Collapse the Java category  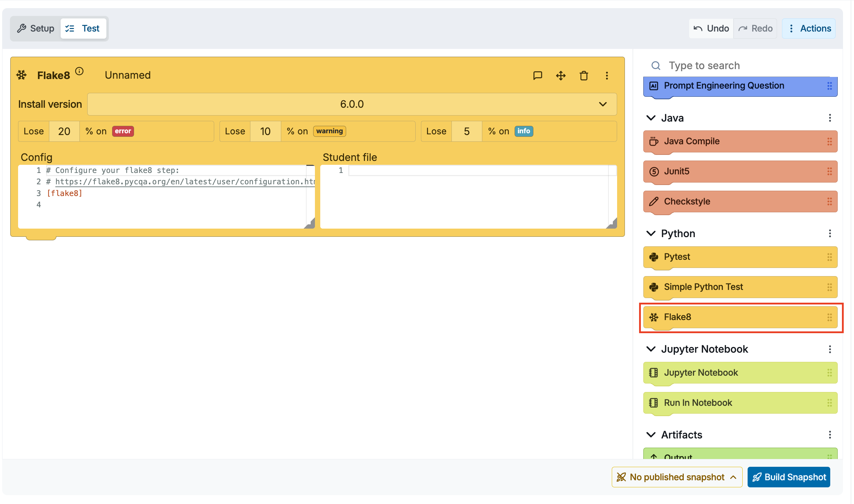(651, 118)
